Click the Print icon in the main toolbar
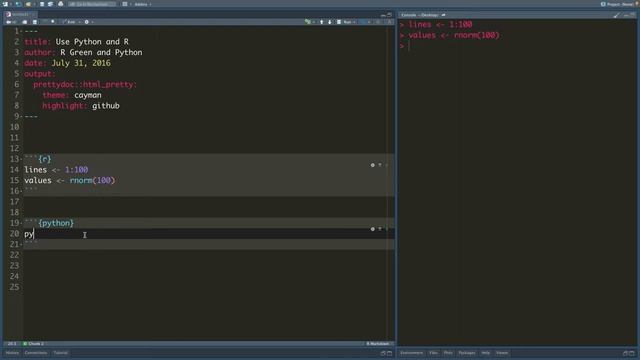 coord(60,4)
